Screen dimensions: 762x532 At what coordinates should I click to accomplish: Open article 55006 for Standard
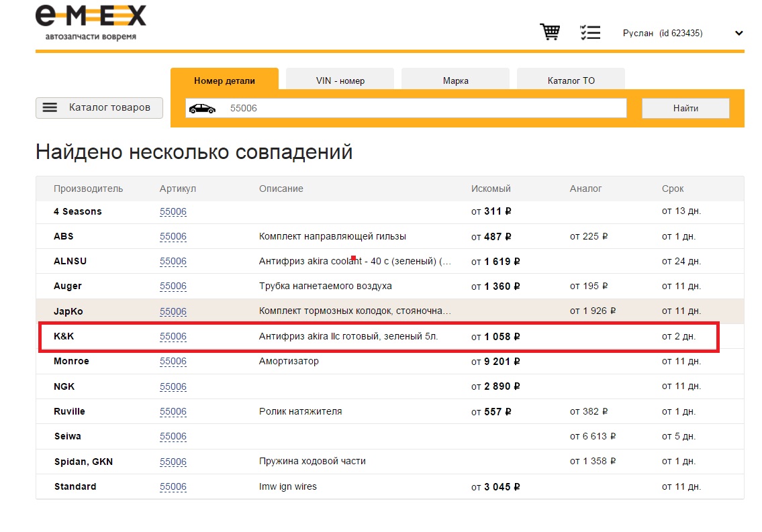[x=173, y=486]
